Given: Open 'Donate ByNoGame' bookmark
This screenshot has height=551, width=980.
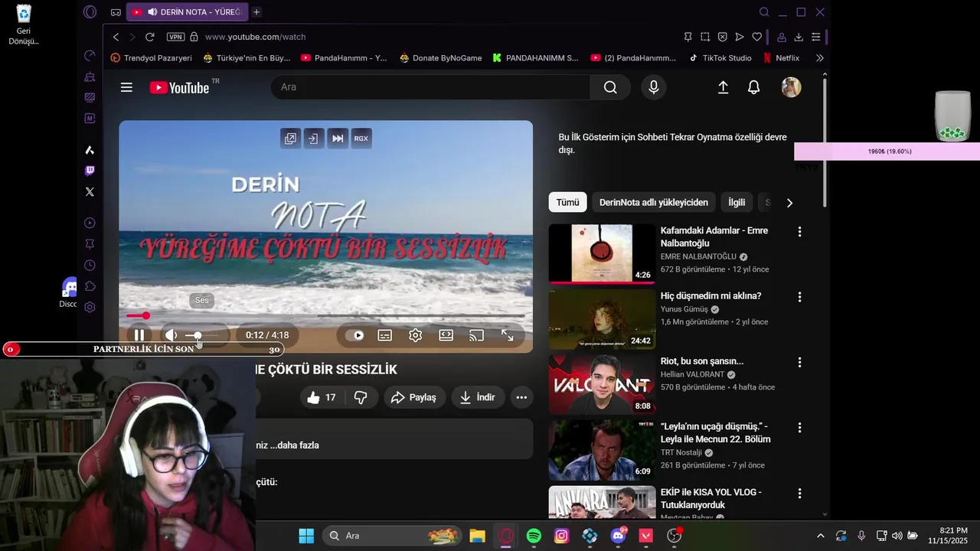Looking at the screenshot, I should [440, 58].
